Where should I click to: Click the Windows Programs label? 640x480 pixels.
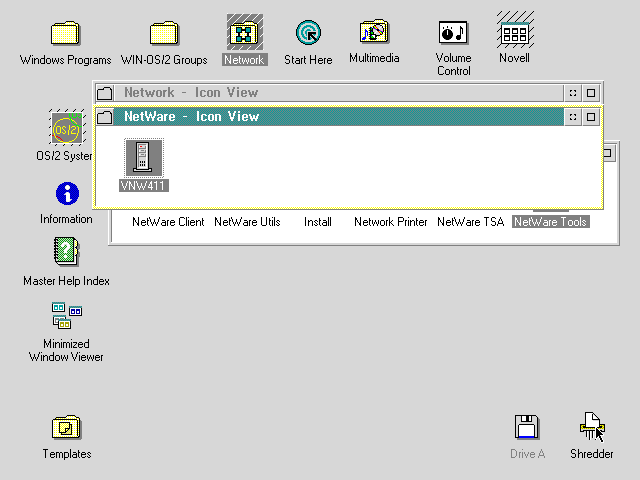65,60
